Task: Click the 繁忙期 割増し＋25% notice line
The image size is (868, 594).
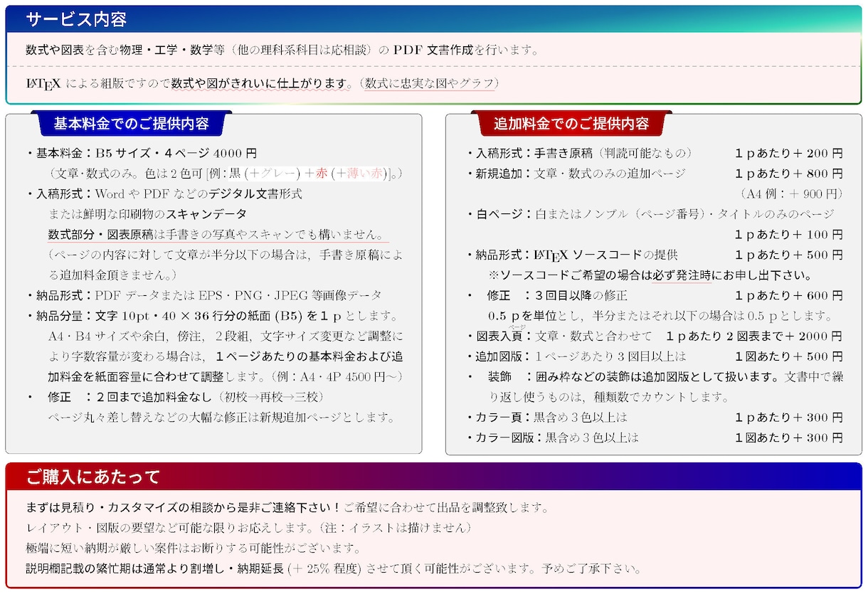Action: (x=334, y=568)
